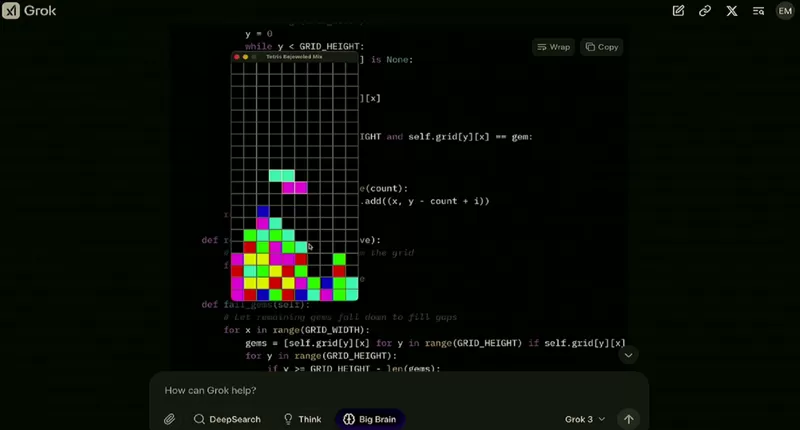
Task: Copy the code block contents
Action: (x=602, y=47)
